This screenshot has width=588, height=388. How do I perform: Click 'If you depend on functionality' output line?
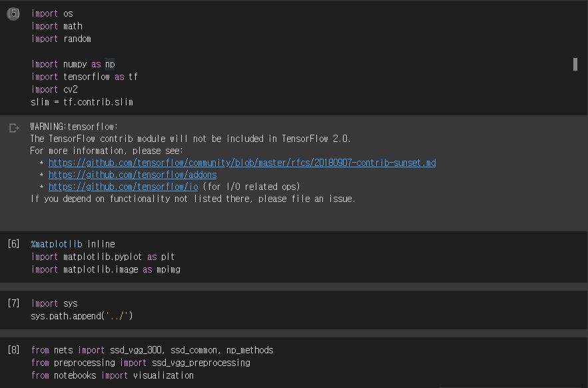192,199
